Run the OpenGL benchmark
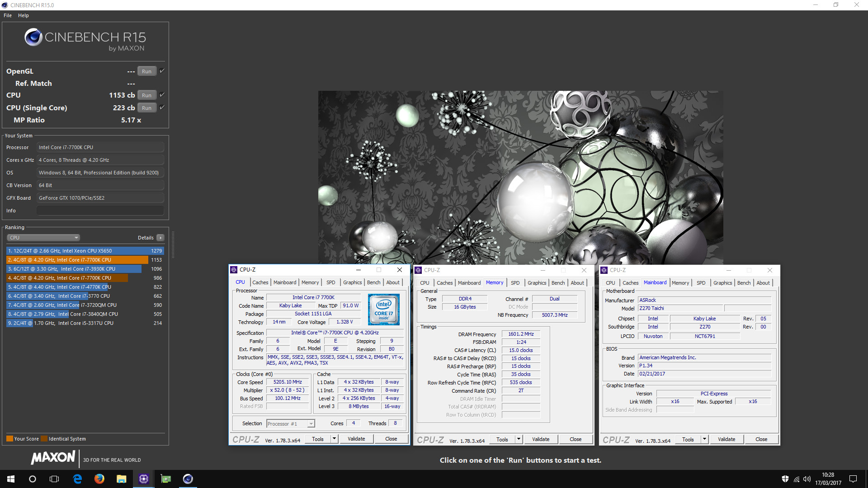Image resolution: width=868 pixels, height=488 pixels. [147, 71]
